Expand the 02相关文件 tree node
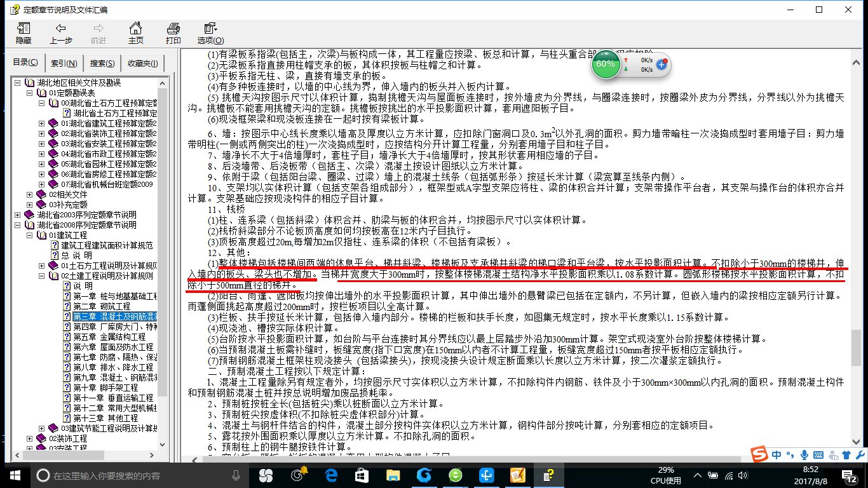 pos(29,194)
